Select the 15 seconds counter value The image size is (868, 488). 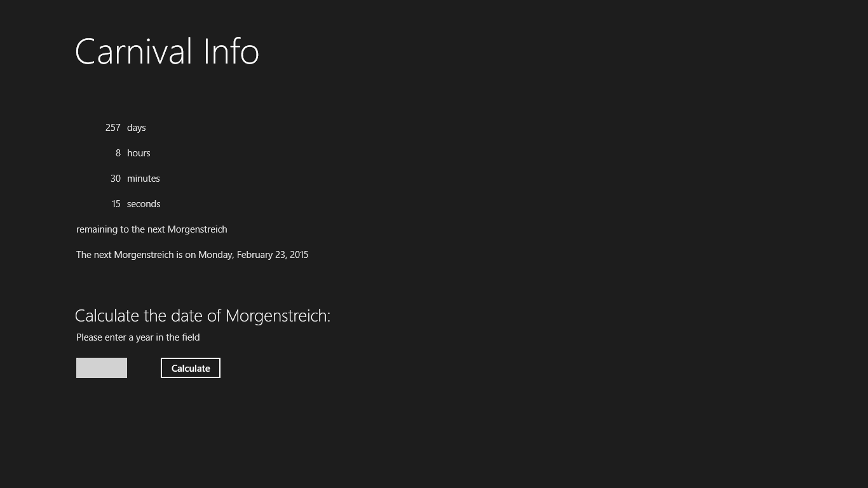(x=115, y=204)
